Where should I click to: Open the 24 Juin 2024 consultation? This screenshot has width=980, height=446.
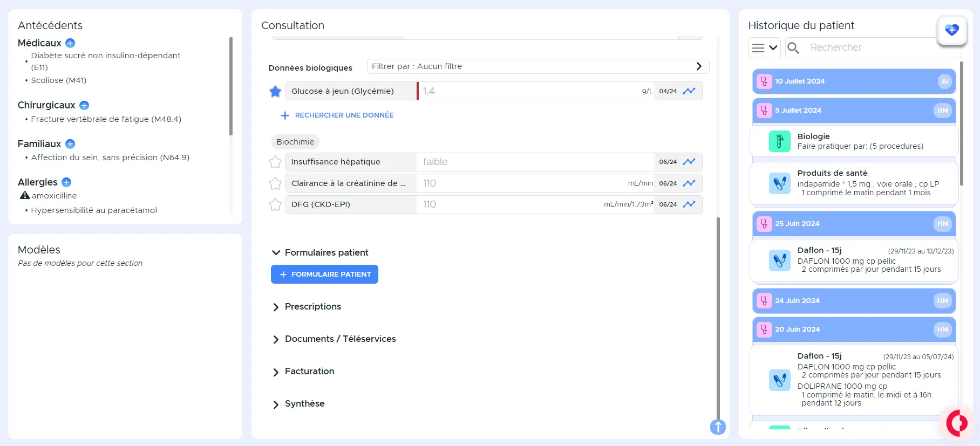coord(854,301)
